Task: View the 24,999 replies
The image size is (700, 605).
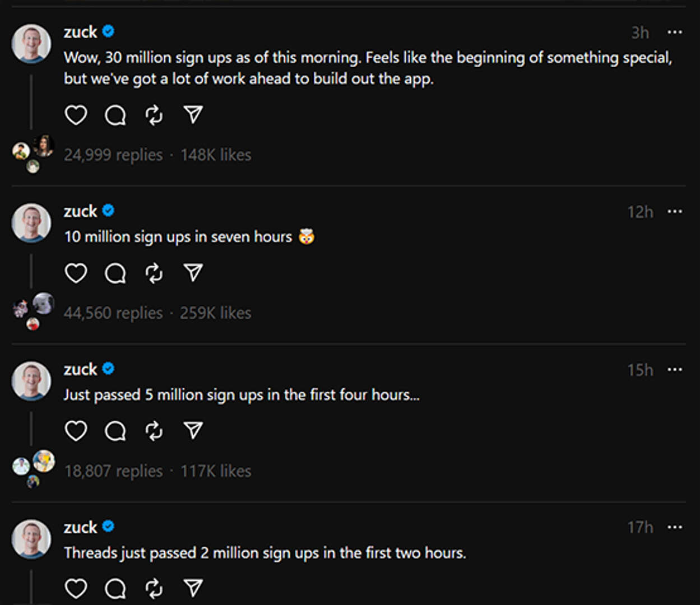Action: click(x=113, y=155)
